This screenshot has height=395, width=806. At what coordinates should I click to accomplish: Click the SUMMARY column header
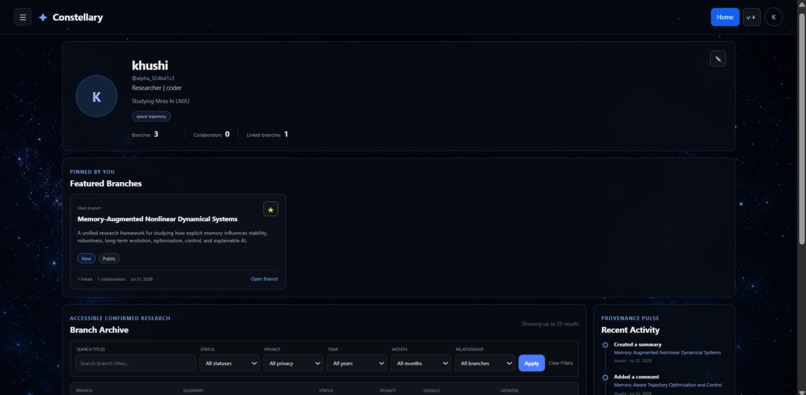[193, 391]
